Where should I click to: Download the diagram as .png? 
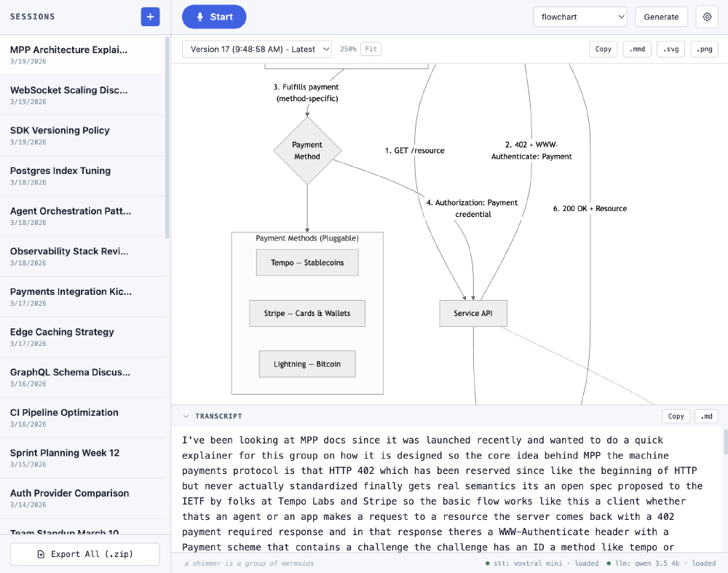pyautogui.click(x=703, y=49)
